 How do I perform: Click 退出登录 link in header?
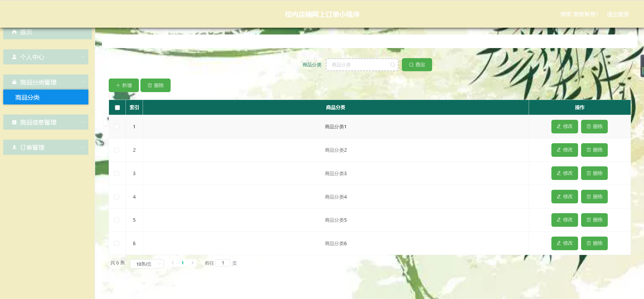point(618,14)
